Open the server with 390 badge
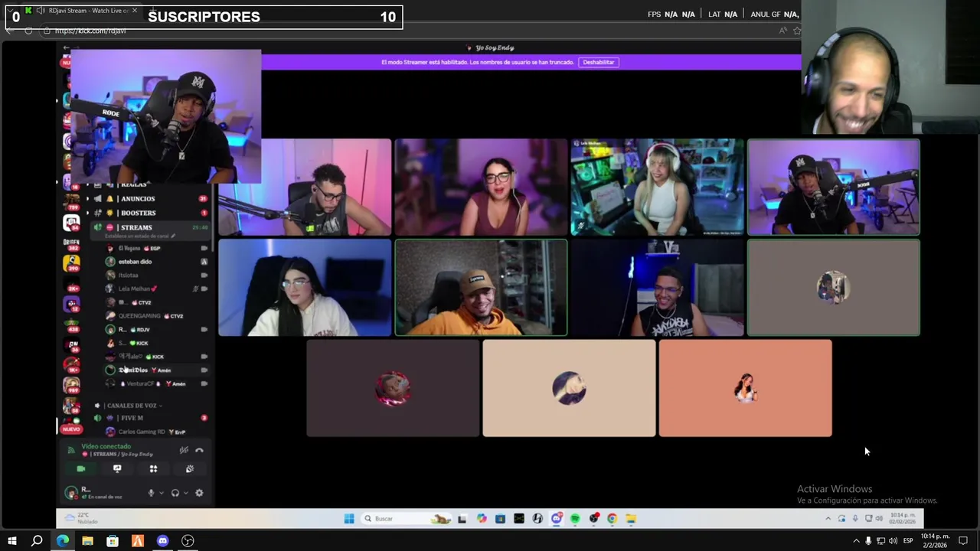 pos(71,263)
